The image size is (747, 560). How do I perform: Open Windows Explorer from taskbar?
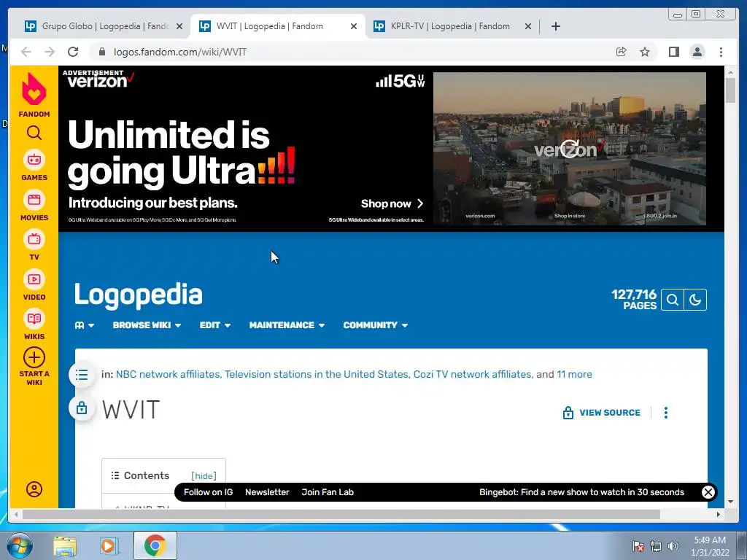point(65,545)
